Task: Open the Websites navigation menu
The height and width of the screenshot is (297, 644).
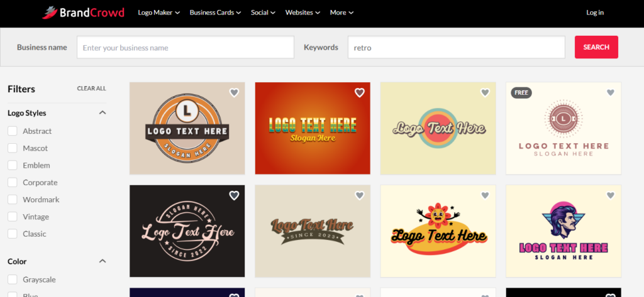Action: click(303, 13)
